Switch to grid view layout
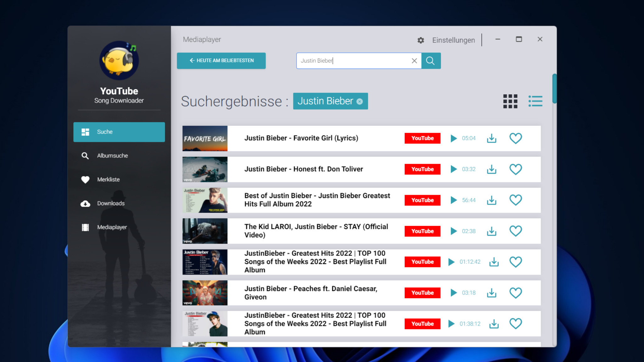The width and height of the screenshot is (644, 362). click(x=510, y=101)
